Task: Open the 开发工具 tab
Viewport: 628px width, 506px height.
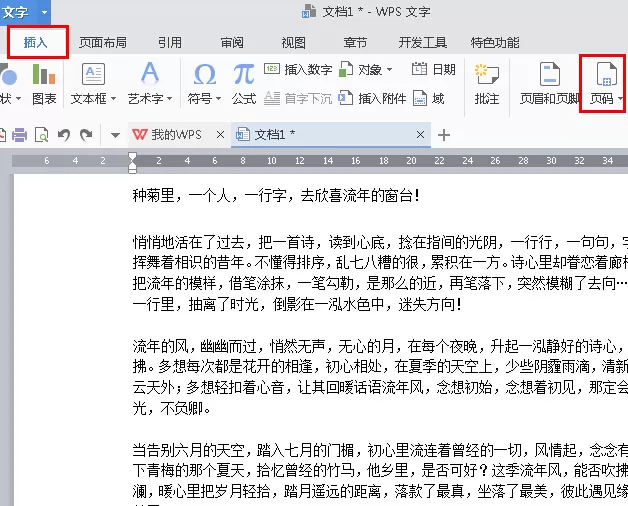Action: pyautogui.click(x=423, y=42)
